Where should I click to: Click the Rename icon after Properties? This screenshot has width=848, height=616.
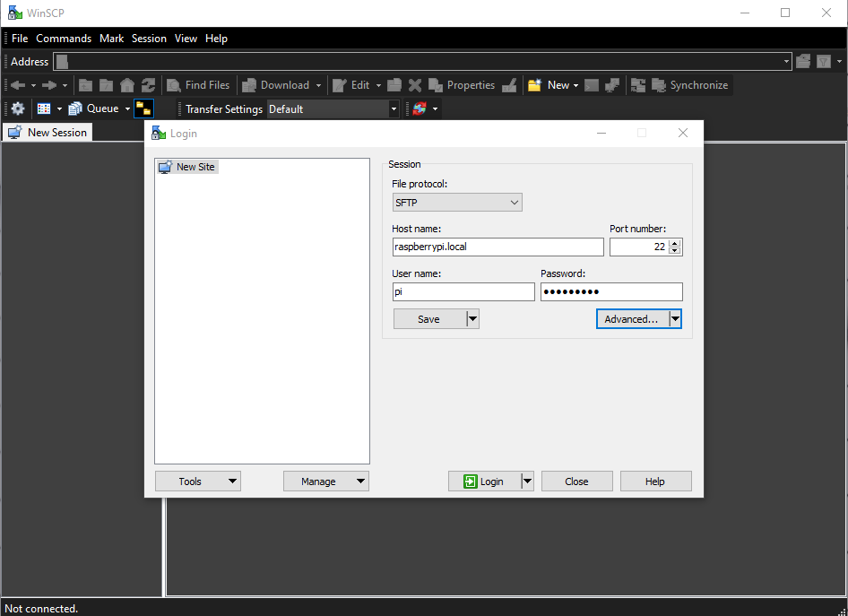click(509, 85)
